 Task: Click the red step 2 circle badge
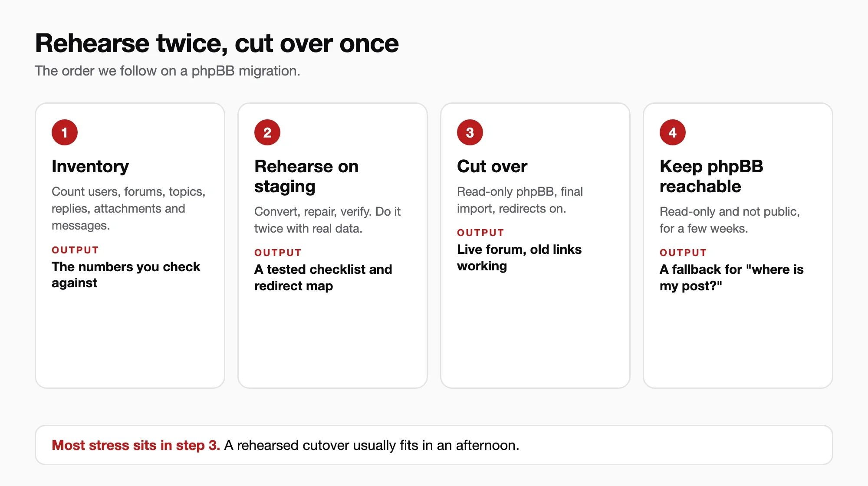(x=267, y=132)
